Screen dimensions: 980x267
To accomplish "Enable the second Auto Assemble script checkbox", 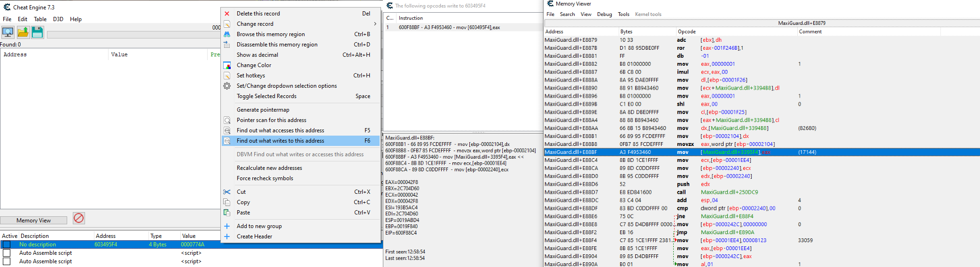I will (7, 261).
